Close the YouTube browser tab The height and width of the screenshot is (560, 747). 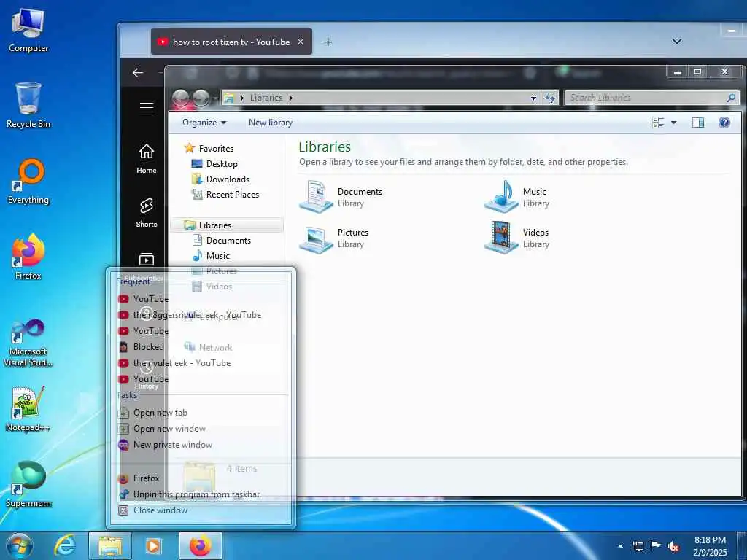click(x=301, y=42)
